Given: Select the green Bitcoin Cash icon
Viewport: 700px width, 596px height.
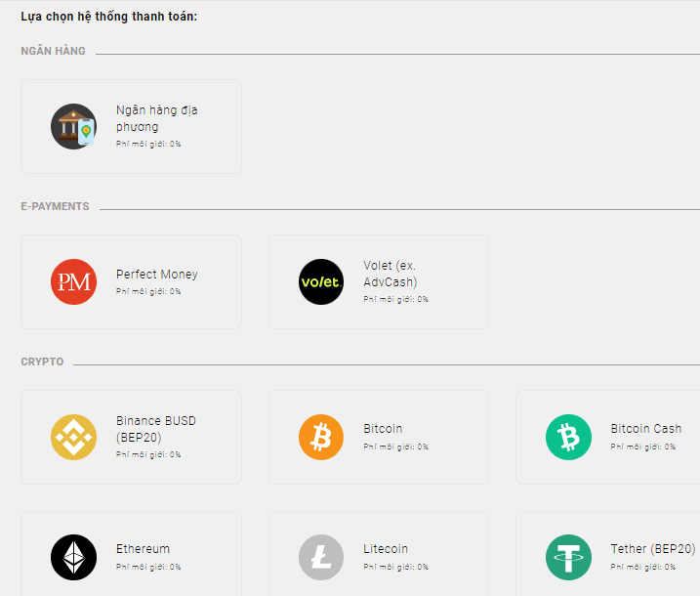Looking at the screenshot, I should click(x=568, y=437).
